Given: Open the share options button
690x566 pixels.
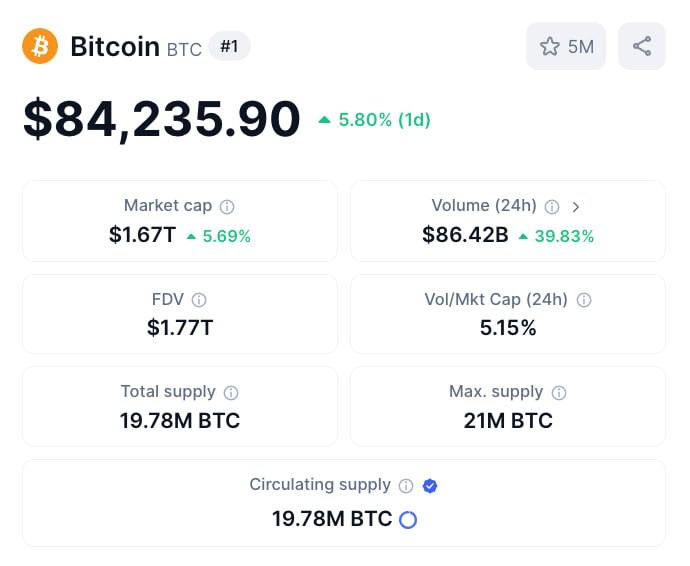Looking at the screenshot, I should click(x=642, y=46).
